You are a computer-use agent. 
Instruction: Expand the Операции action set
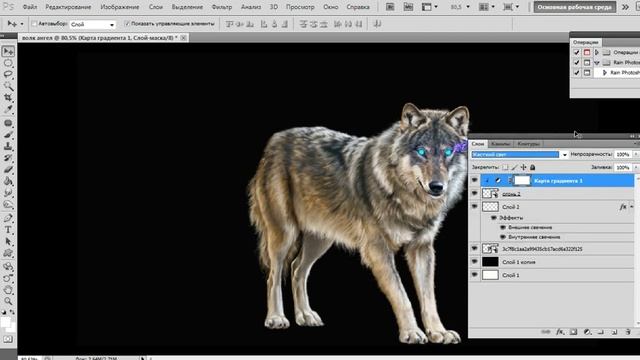(596, 53)
